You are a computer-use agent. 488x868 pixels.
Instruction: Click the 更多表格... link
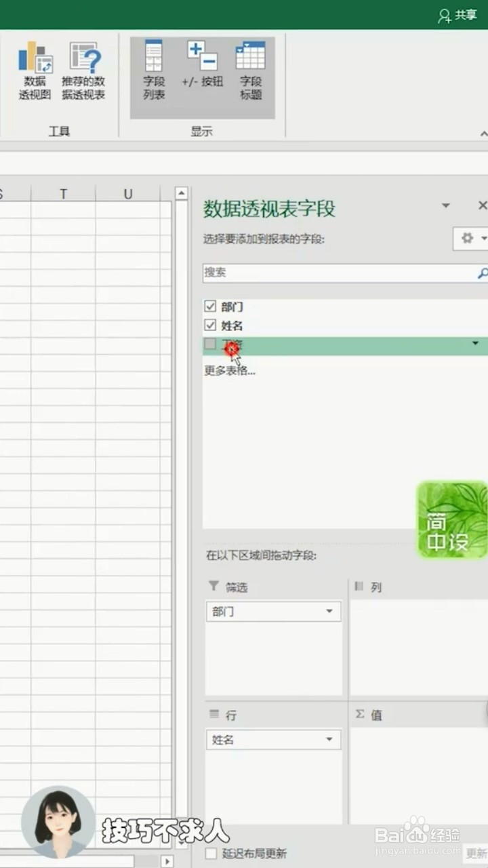[x=230, y=370]
